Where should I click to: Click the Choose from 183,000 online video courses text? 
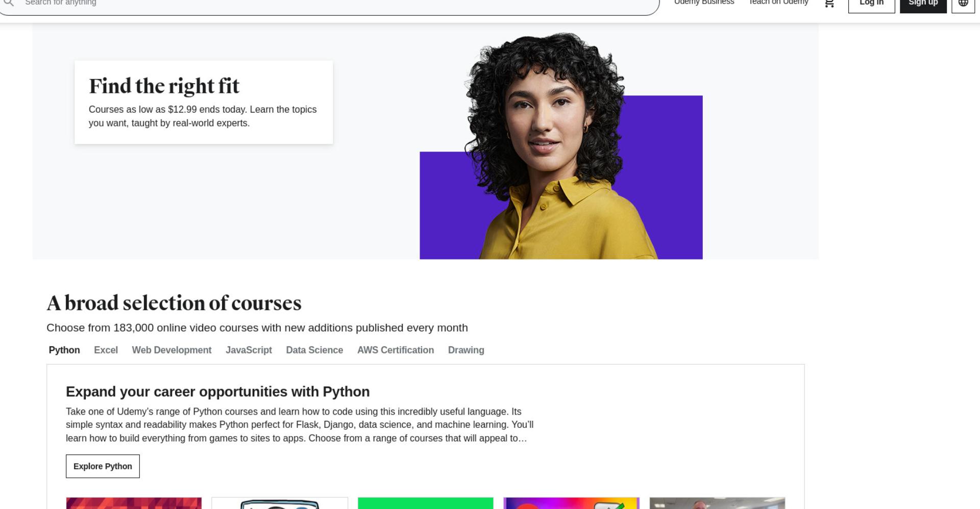tap(257, 328)
